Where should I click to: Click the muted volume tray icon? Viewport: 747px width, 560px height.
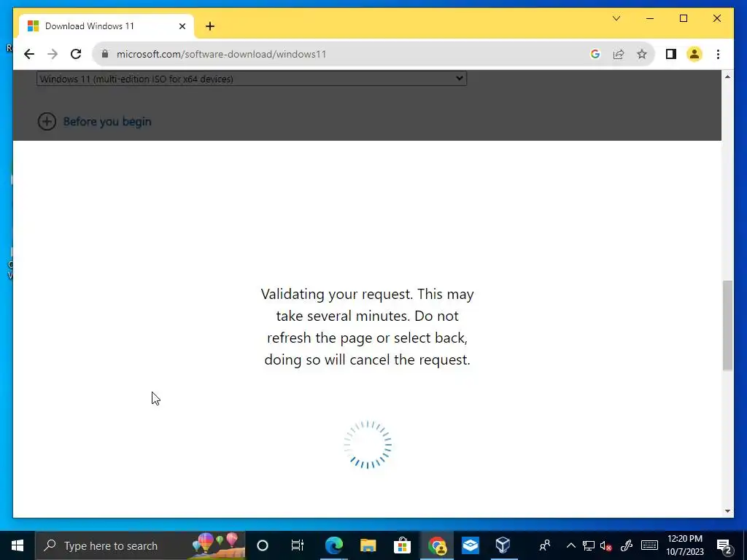click(606, 545)
